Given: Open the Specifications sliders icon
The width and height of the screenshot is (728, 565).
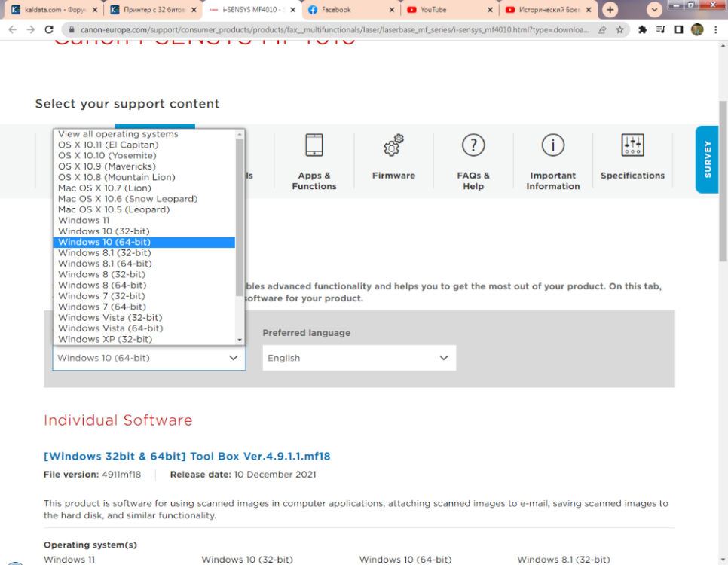Looking at the screenshot, I should [x=632, y=145].
